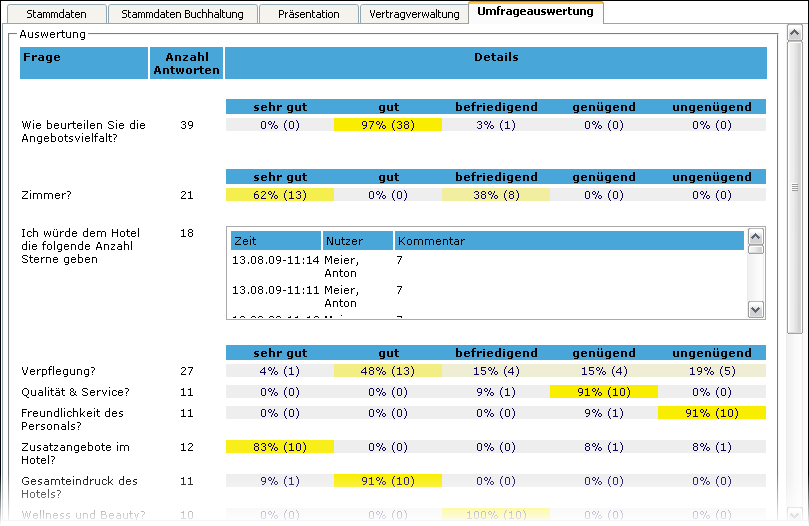Click the Anzahl Antworten column header

coord(186,63)
